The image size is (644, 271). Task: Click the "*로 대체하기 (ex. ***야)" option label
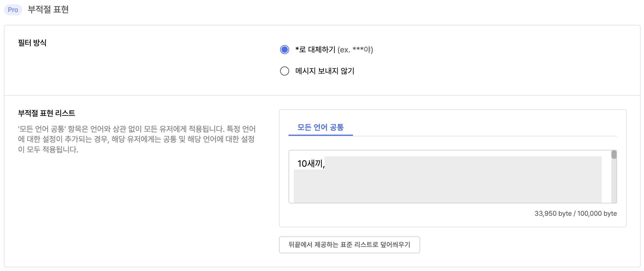tap(334, 50)
